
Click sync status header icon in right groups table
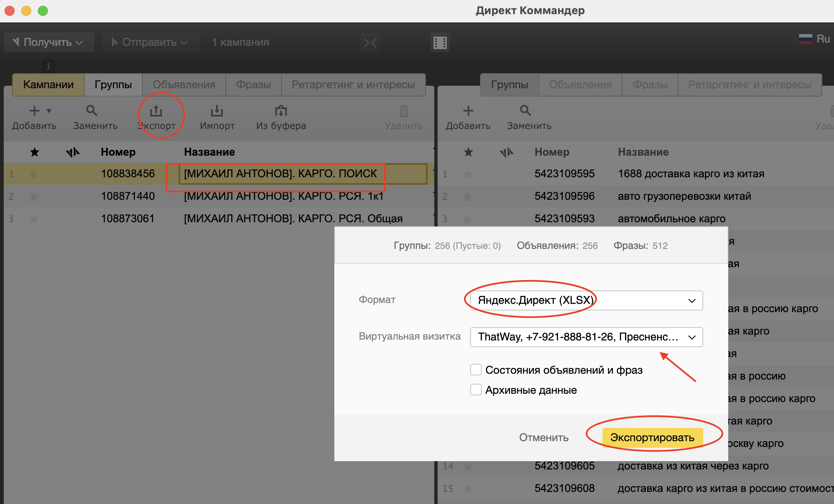507,152
